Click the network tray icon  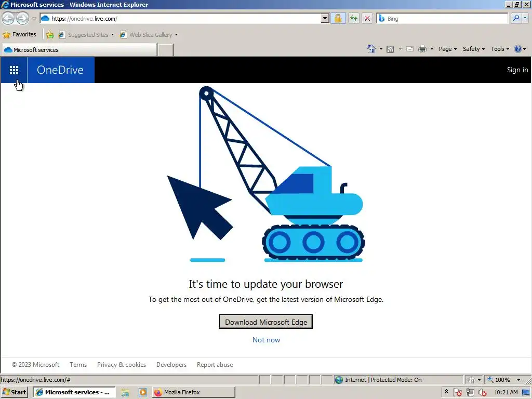pos(470,393)
